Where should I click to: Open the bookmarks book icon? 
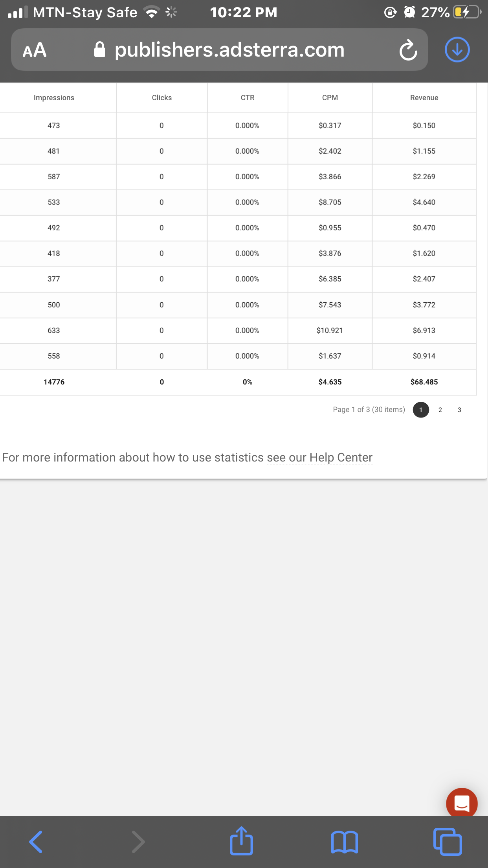click(x=345, y=842)
